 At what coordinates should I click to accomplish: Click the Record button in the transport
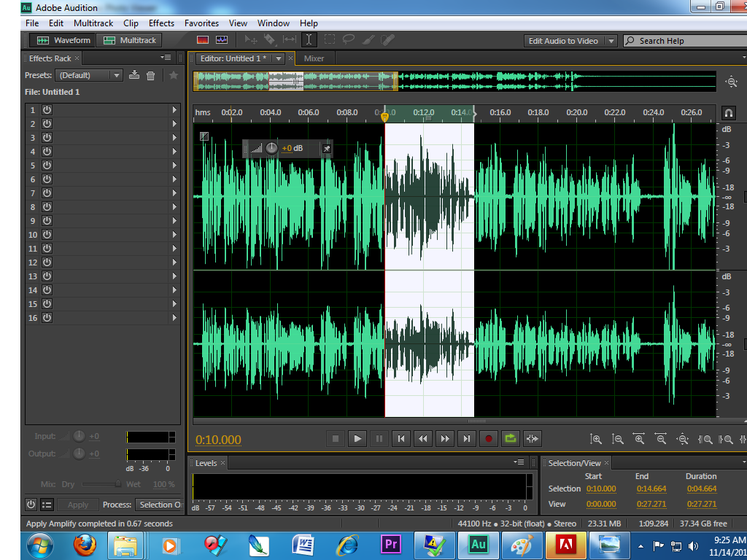click(488, 438)
